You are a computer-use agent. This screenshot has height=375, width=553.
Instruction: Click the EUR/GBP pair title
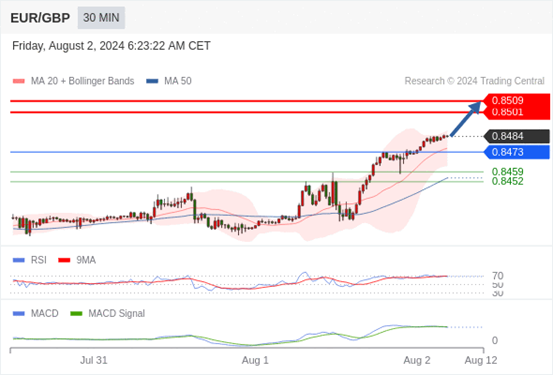tap(40, 18)
